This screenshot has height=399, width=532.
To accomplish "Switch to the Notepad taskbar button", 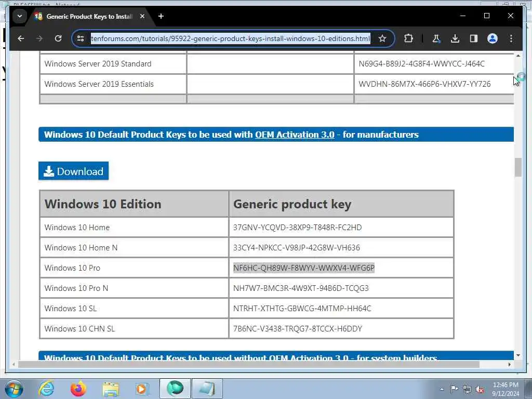I will [207, 389].
